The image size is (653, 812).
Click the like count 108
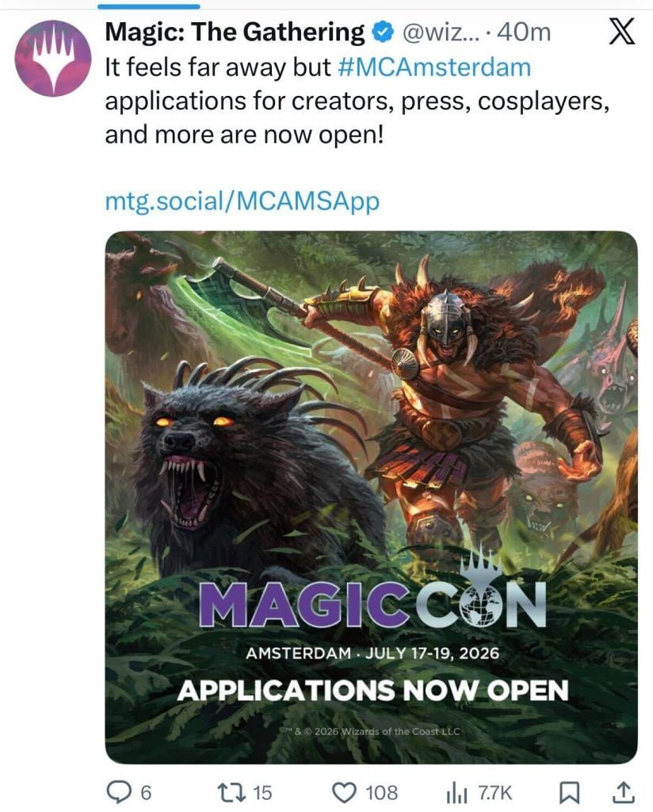[x=382, y=793]
